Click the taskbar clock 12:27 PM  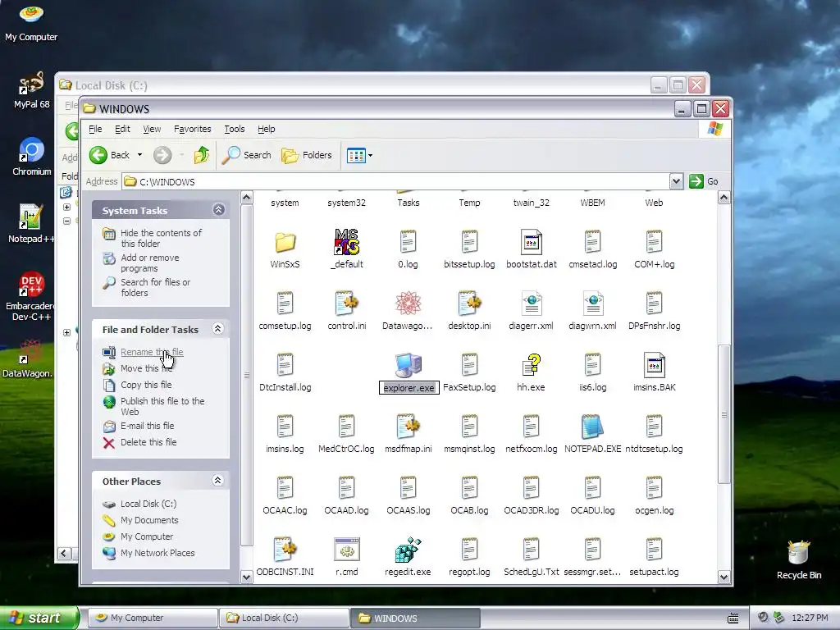(810, 618)
